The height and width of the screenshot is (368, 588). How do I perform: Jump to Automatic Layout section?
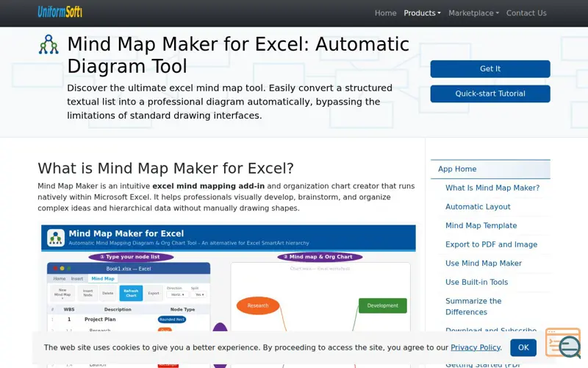[x=478, y=207]
